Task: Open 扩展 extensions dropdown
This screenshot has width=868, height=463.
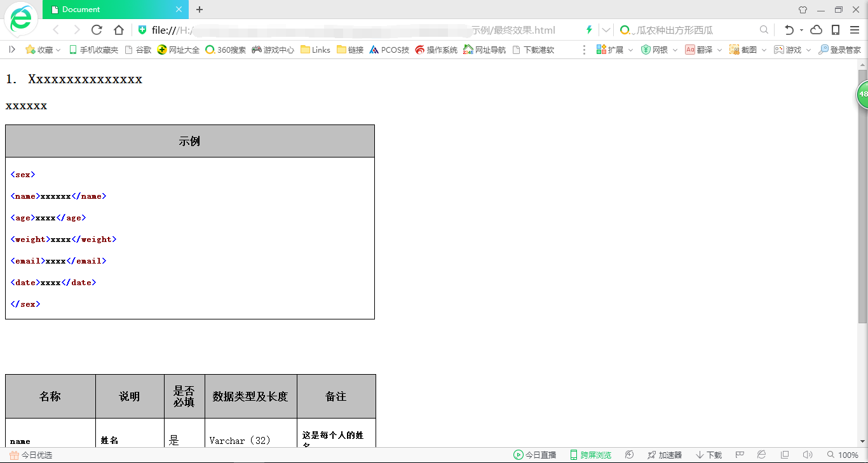Action: point(614,50)
